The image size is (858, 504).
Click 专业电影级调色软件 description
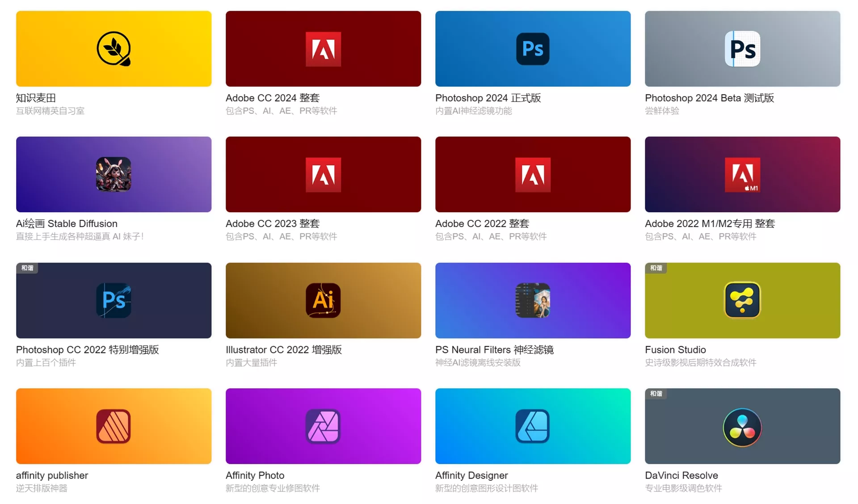pos(683,488)
